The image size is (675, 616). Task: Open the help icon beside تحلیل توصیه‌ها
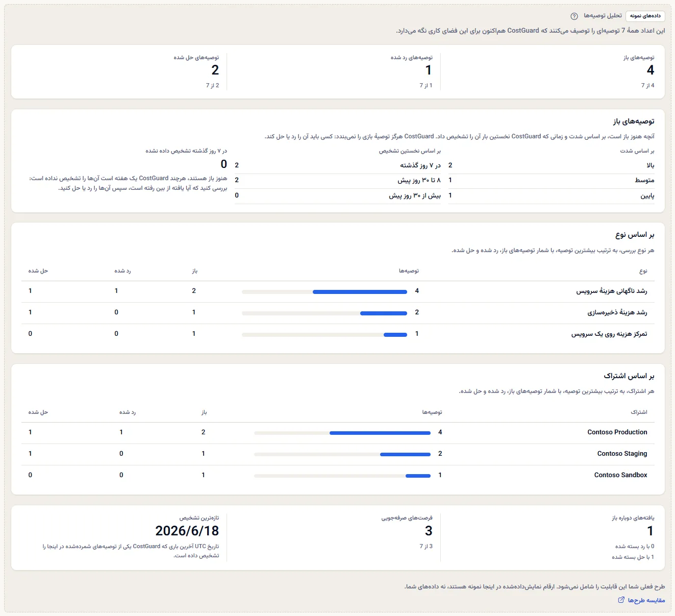[574, 16]
